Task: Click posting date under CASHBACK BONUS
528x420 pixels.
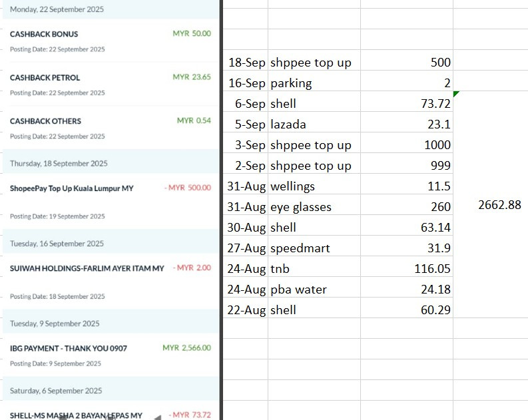Action: point(57,49)
